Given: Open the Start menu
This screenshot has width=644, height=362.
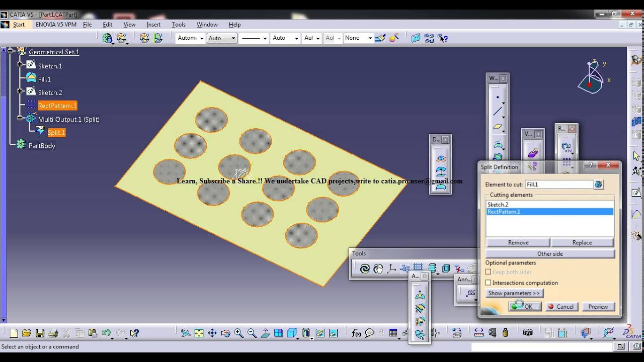Looking at the screenshot, I should pos(19,24).
